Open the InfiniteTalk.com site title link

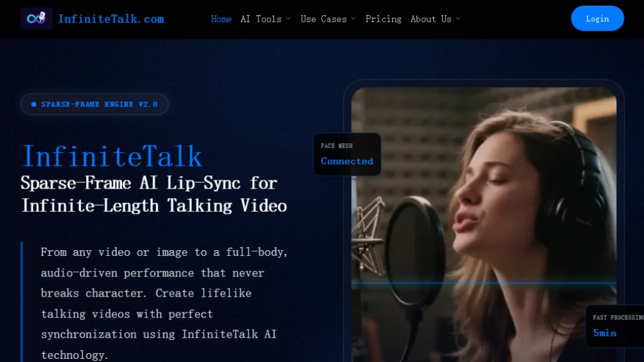(111, 19)
